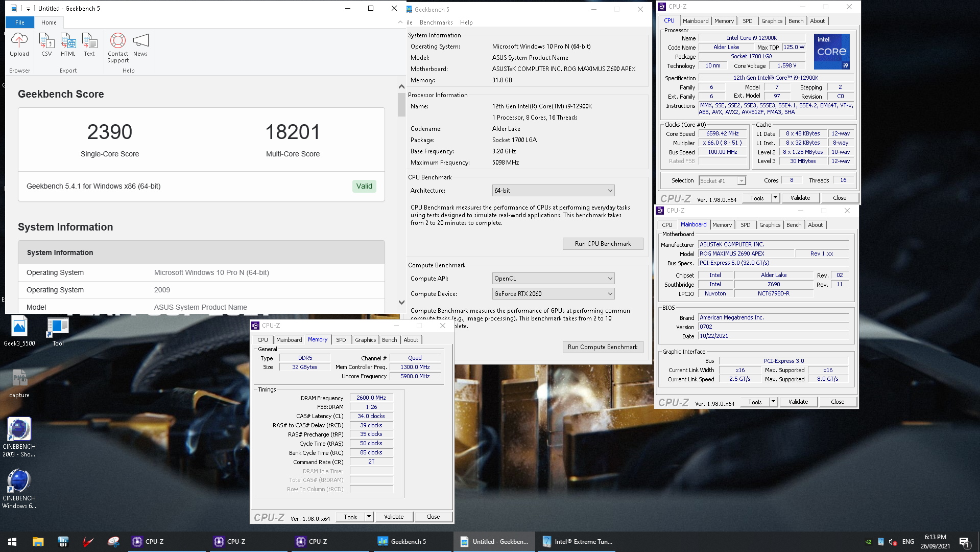The image size is (980, 552).
Task: Open first CPU-Z taskbar entry
Action: (x=166, y=542)
